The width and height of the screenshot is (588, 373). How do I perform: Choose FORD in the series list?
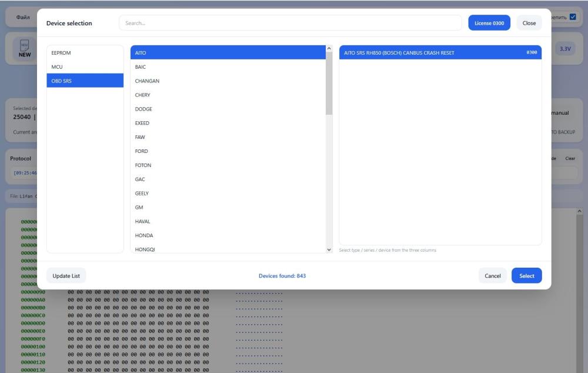pos(228,151)
